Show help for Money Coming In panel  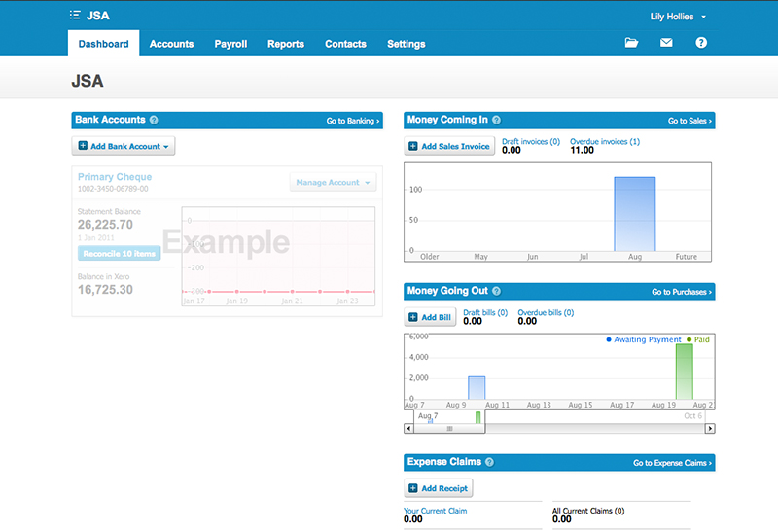[496, 120]
